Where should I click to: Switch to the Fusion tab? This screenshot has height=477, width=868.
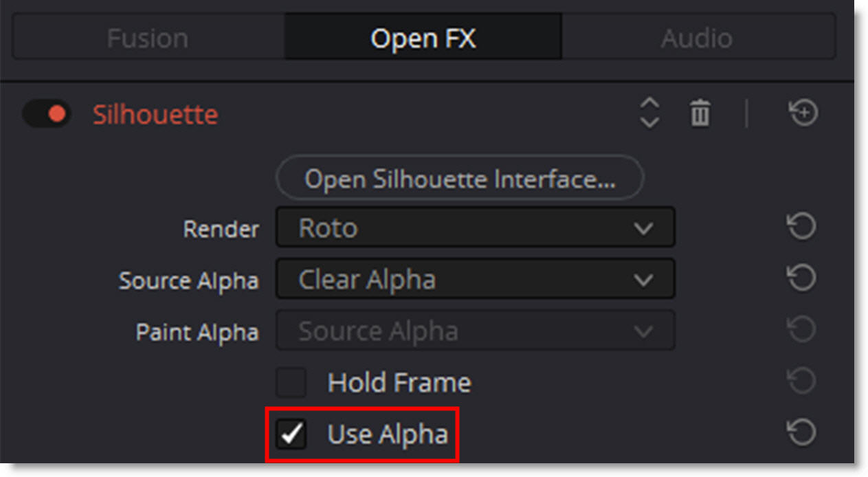(148, 38)
